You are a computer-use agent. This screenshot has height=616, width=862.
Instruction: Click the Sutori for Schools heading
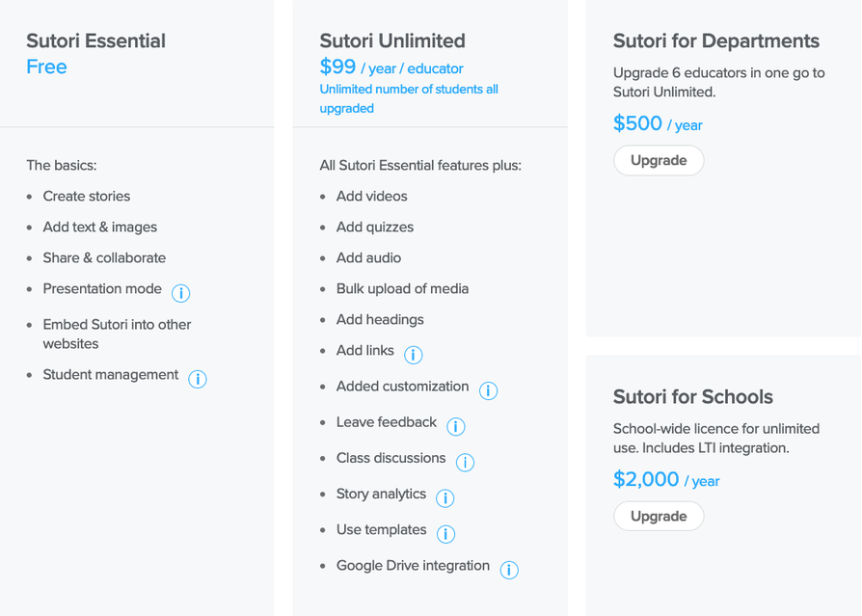tap(693, 396)
